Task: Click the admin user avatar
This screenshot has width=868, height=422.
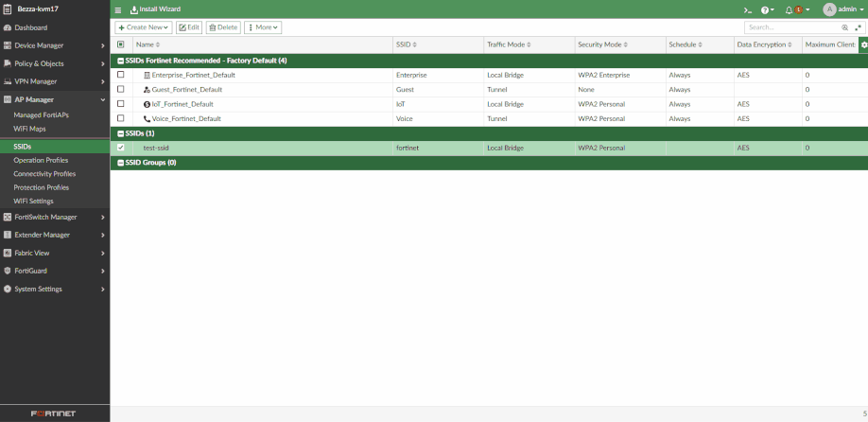Action: point(829,9)
